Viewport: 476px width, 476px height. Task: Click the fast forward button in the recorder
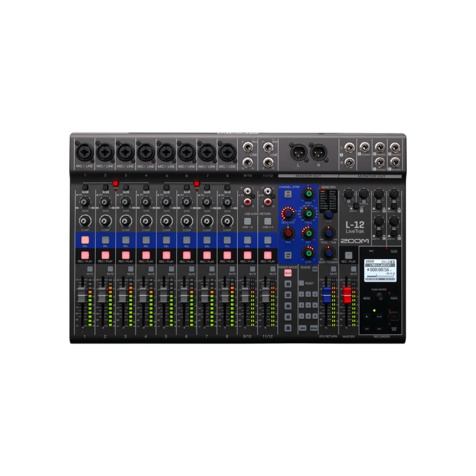(379, 329)
